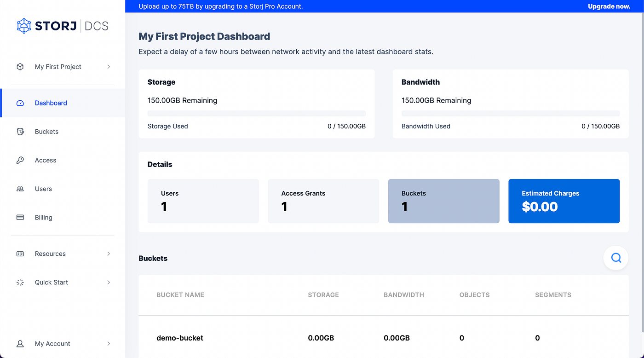Click the Resources book icon
The image size is (644, 358).
(20, 254)
